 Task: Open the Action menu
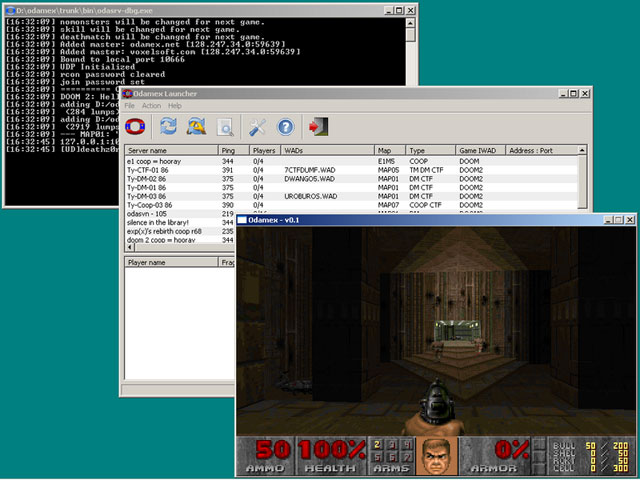(151, 105)
